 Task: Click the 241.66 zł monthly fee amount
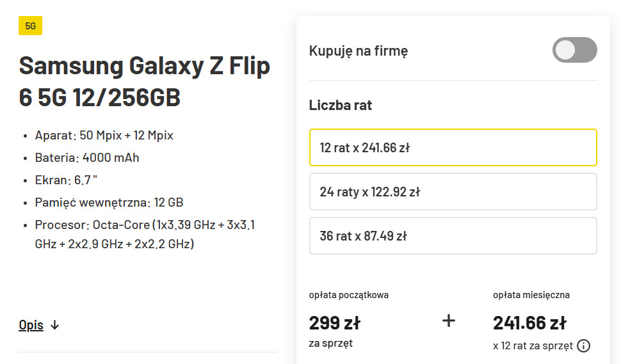point(529,323)
